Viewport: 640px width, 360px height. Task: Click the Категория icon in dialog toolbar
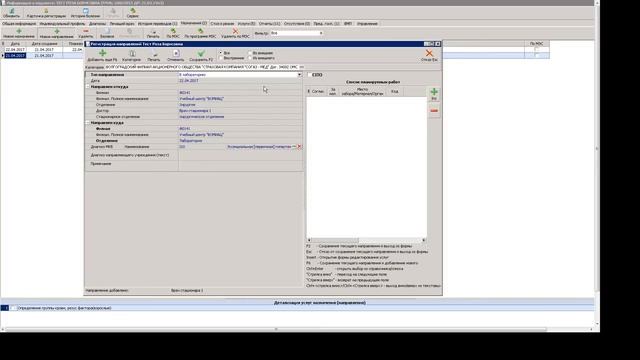point(131,56)
